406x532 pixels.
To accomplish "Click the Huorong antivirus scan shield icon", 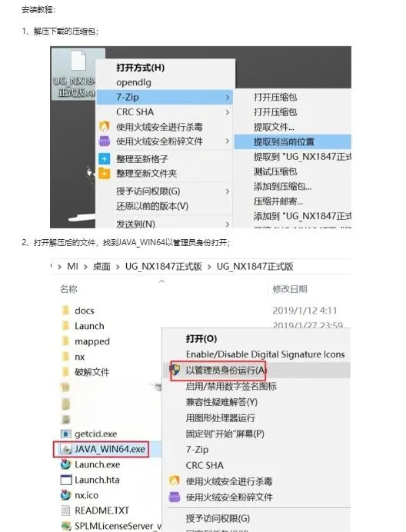I will point(105,127).
